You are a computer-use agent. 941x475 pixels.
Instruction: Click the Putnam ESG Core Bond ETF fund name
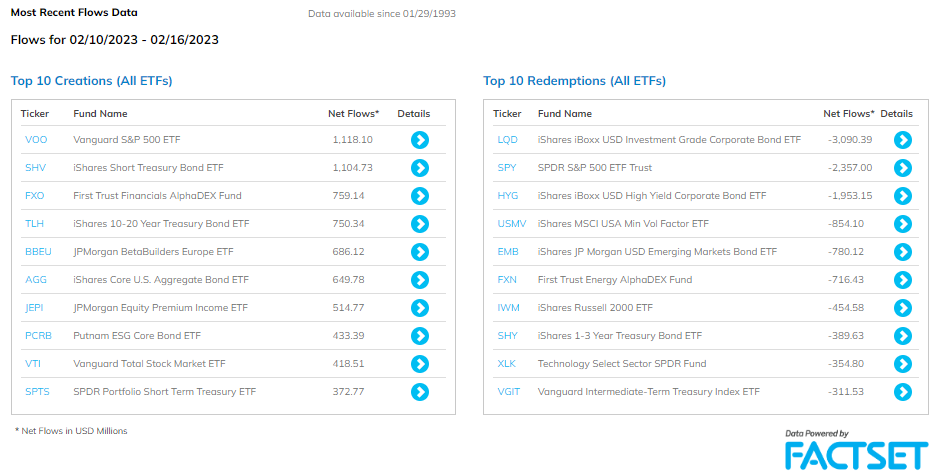coord(137,336)
